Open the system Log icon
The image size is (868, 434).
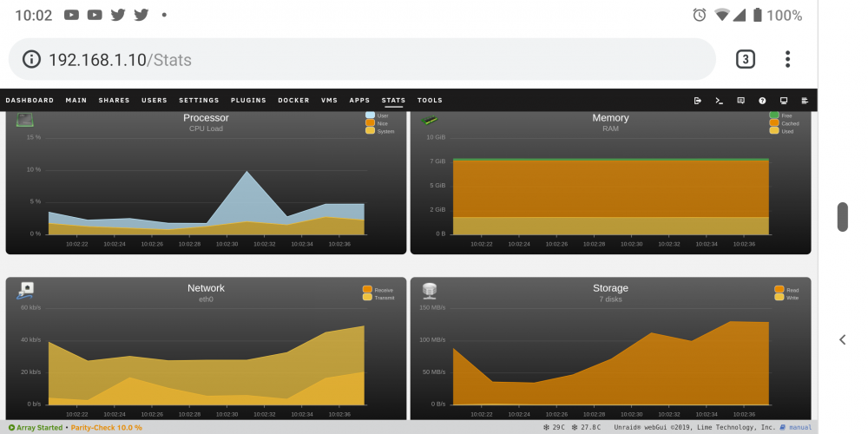805,101
